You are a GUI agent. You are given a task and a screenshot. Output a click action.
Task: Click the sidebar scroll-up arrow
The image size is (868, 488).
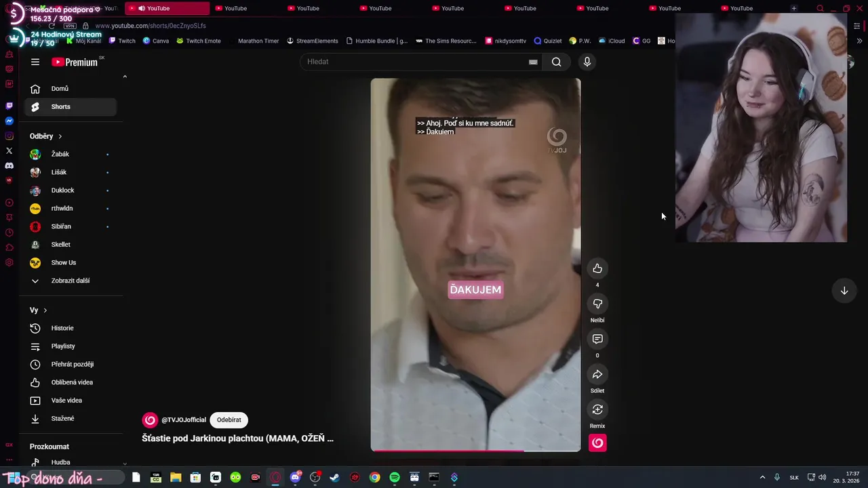(125, 77)
